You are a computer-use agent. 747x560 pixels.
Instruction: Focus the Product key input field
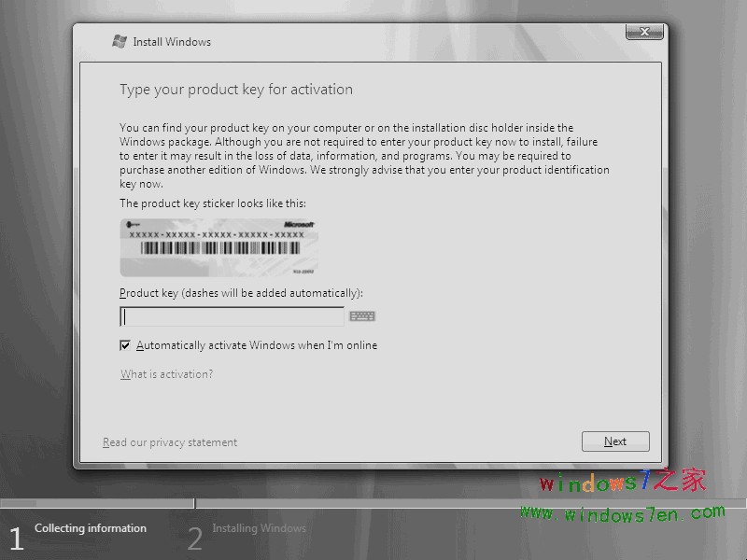tap(232, 316)
